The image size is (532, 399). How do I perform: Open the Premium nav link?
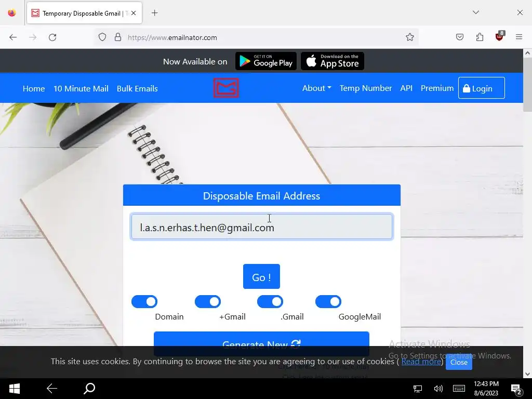pyautogui.click(x=437, y=88)
